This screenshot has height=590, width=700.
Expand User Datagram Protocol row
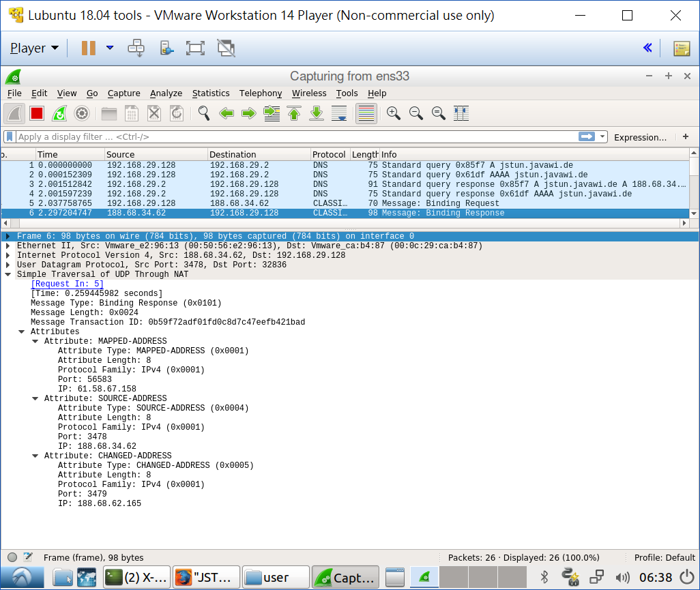[8, 265]
